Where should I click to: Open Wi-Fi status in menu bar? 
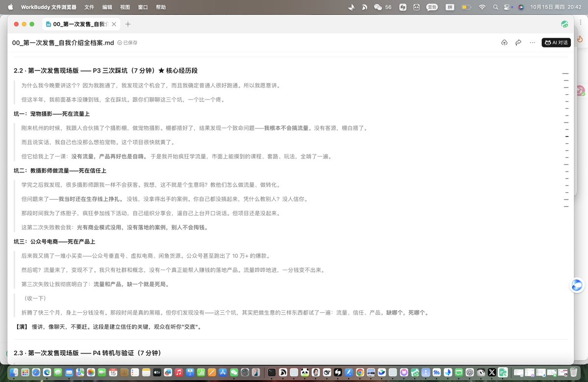click(x=482, y=7)
